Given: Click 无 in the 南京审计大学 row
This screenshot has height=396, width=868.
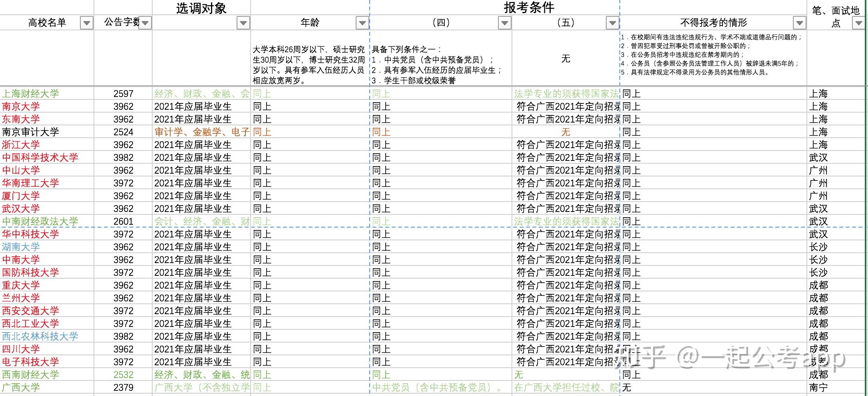Looking at the screenshot, I should pos(566,132).
